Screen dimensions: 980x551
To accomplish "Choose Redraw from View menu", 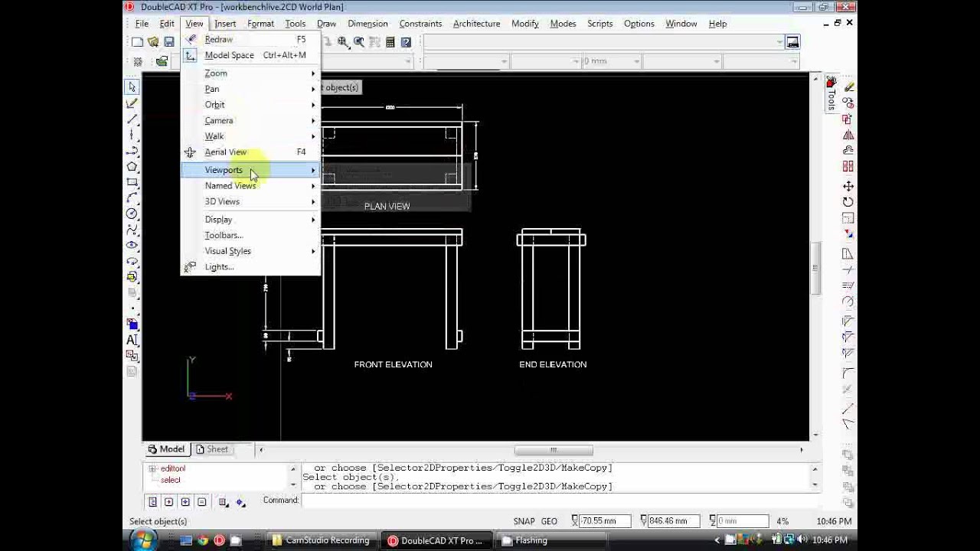I will pos(250,39).
